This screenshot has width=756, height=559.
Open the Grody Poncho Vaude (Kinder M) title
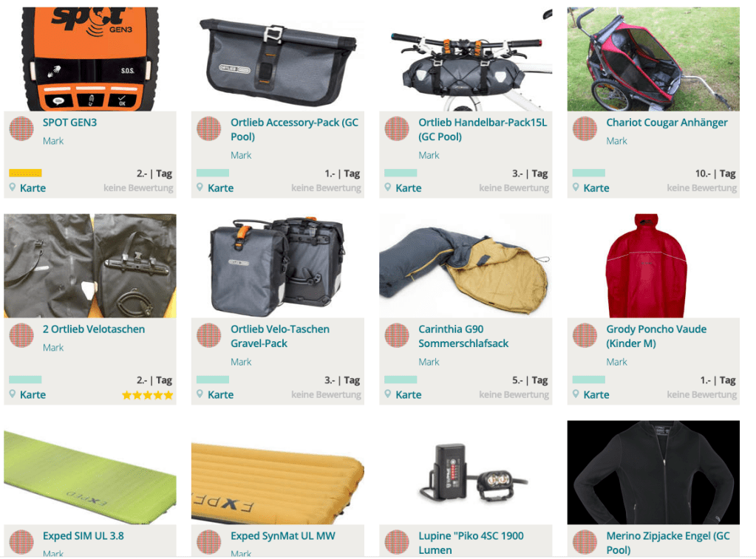coord(656,337)
